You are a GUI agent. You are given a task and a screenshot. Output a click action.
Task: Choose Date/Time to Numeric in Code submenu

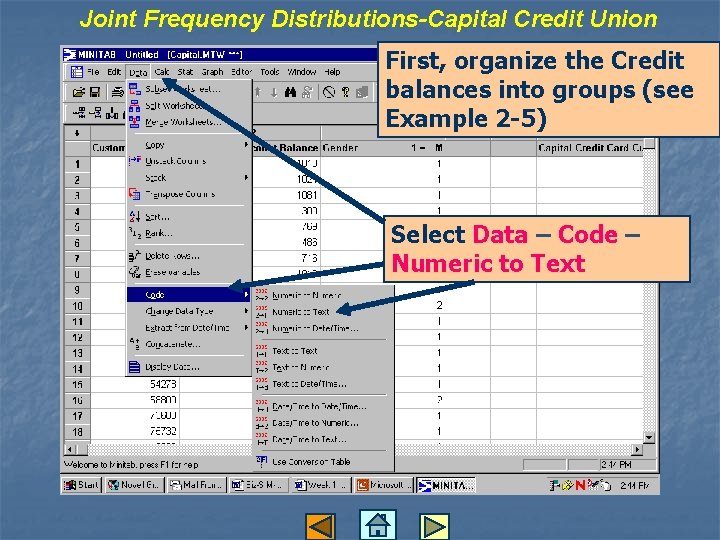(x=315, y=423)
